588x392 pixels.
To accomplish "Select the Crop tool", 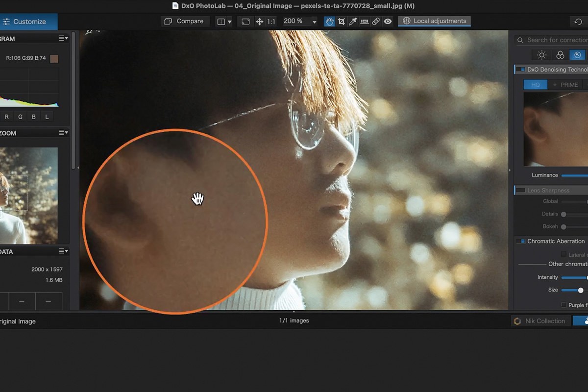I will 341,22.
